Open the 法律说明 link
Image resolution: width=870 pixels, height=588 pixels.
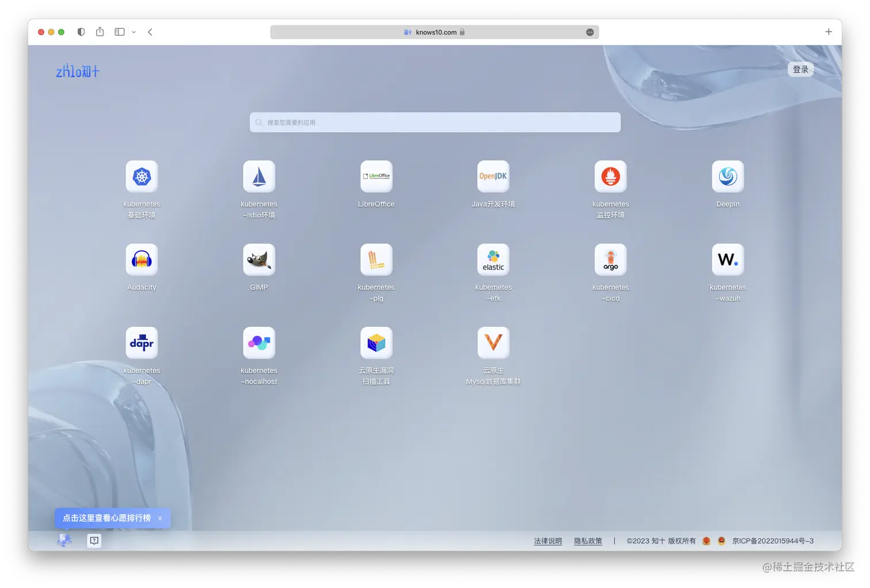tap(548, 541)
